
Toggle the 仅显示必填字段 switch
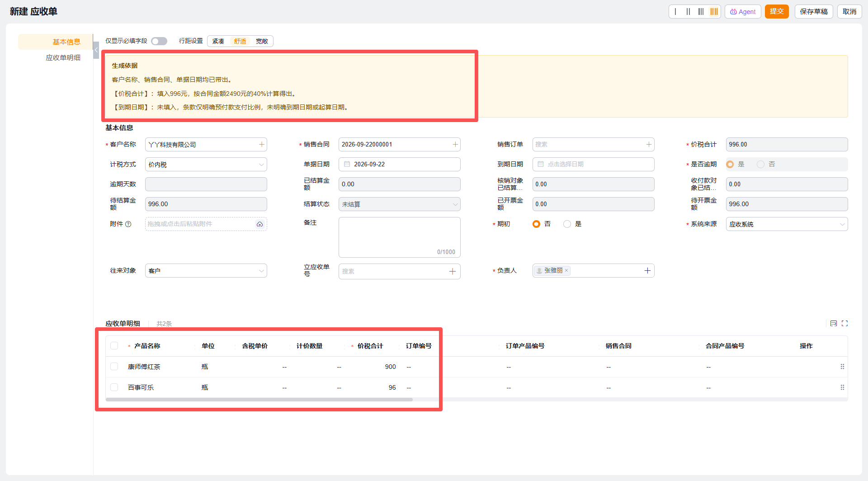click(x=159, y=41)
